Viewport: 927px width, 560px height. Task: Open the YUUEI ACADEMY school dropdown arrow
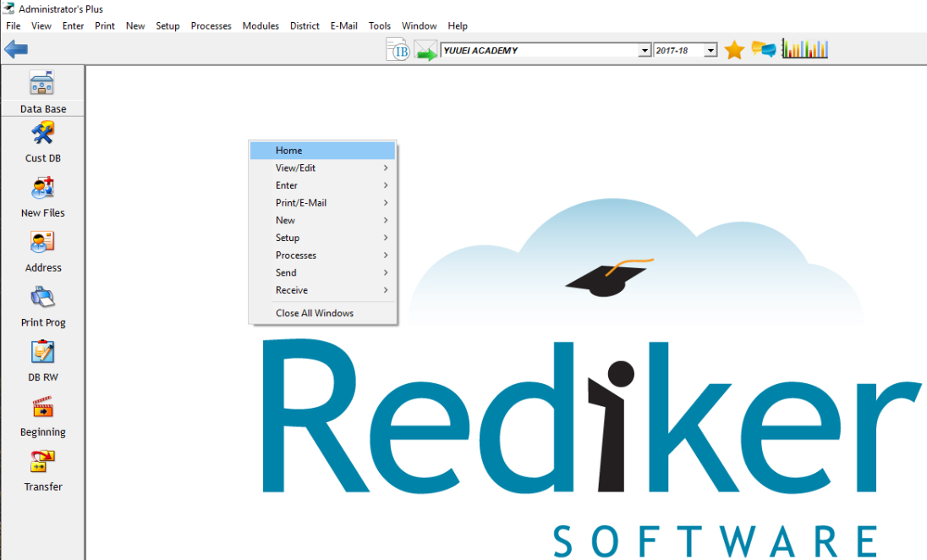point(645,51)
